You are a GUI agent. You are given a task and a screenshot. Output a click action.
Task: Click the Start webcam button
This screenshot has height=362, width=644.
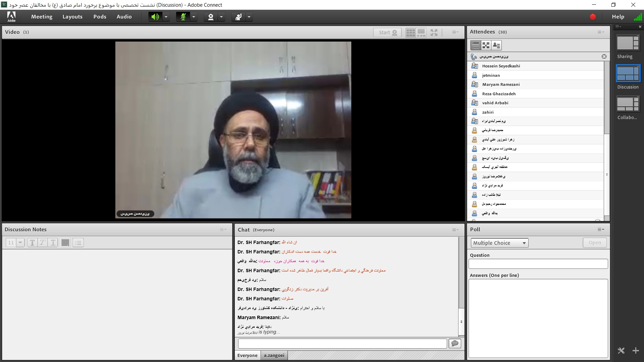click(x=387, y=33)
